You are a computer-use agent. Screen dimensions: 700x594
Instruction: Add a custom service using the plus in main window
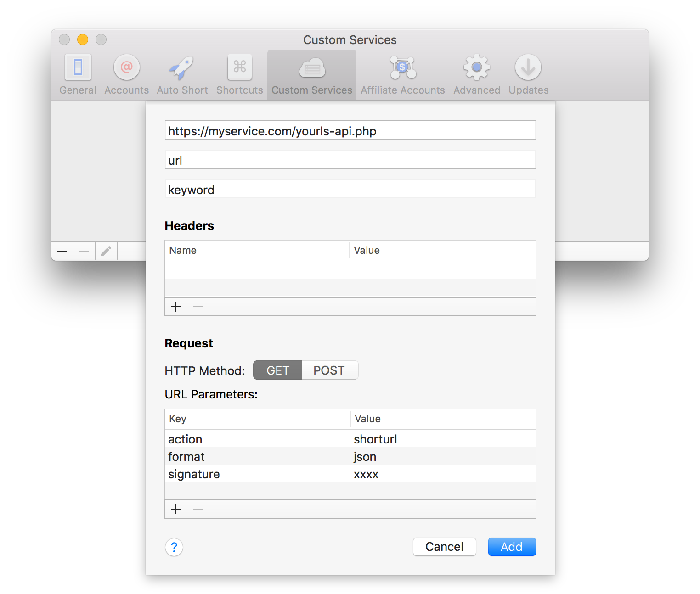(x=62, y=251)
